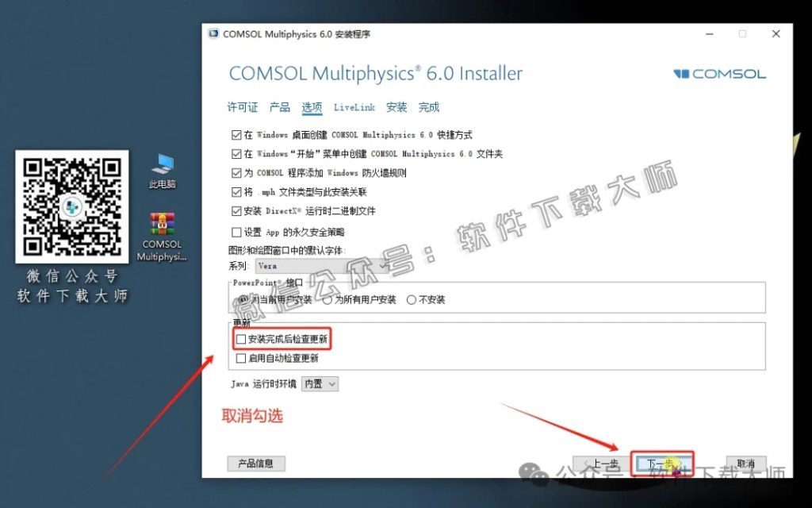812x508 pixels.
Task: Click the 产品信息 button
Action: 256,464
